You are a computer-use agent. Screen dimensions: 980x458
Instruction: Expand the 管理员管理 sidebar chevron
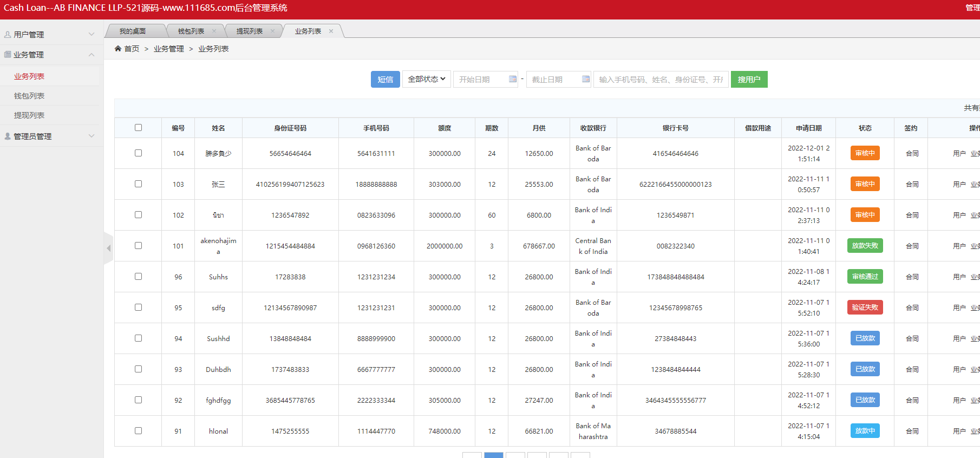92,136
